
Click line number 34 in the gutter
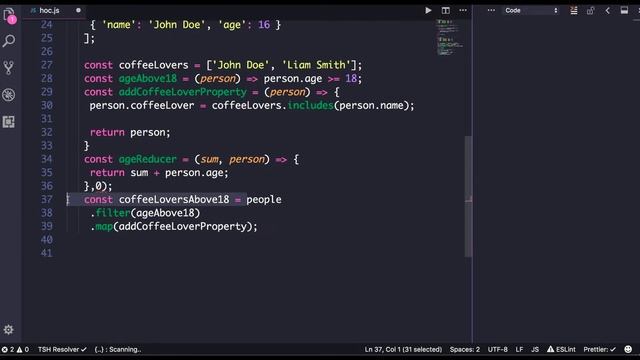[47, 159]
